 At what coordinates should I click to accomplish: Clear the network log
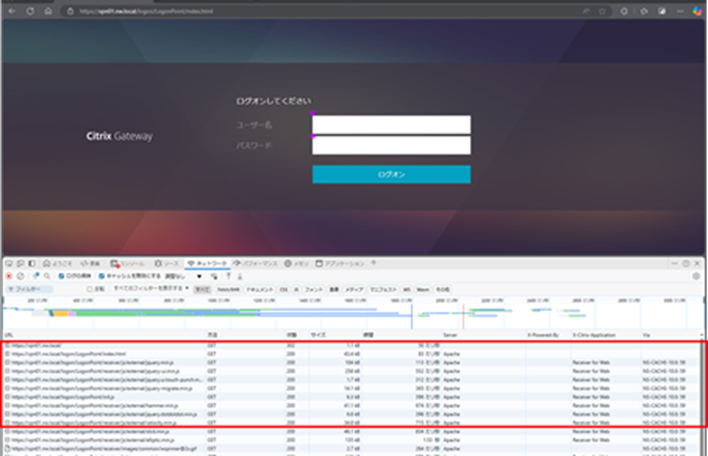(20, 276)
